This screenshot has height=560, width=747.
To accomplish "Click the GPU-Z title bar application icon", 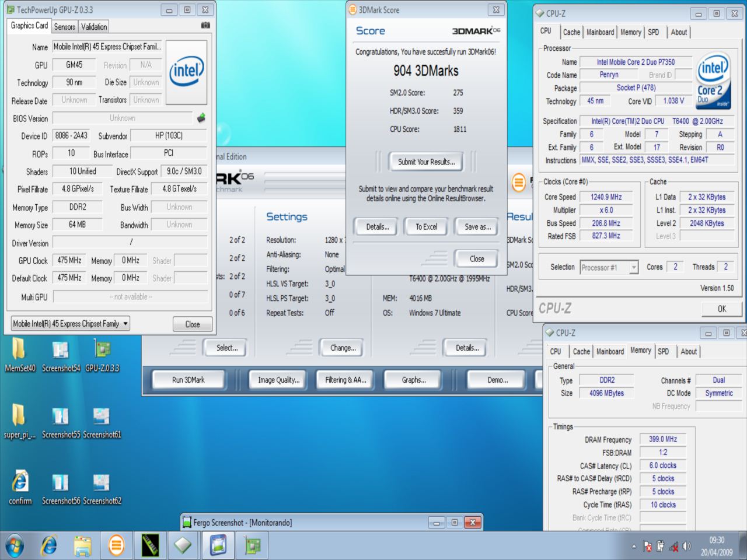I will [x=11, y=10].
